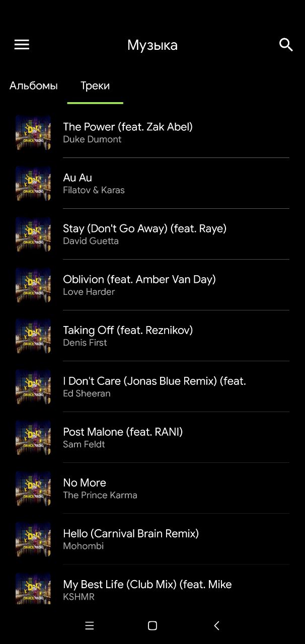Tap album thumbnail for My Best Life
The height and width of the screenshot is (644, 305).
point(33,589)
